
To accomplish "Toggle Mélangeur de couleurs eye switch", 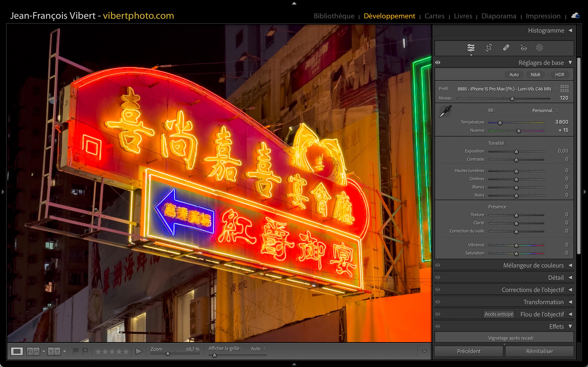I will 438,265.
